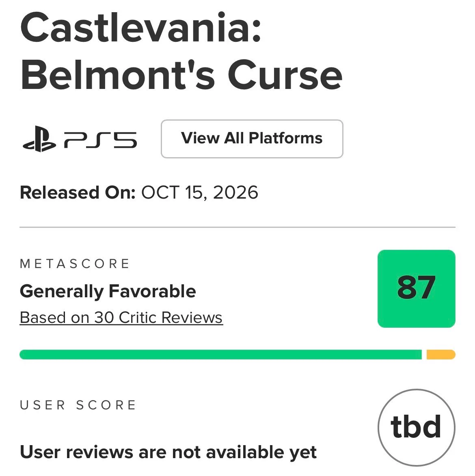
Task: Click the green 87 Metascore badge
Action: pos(417,289)
